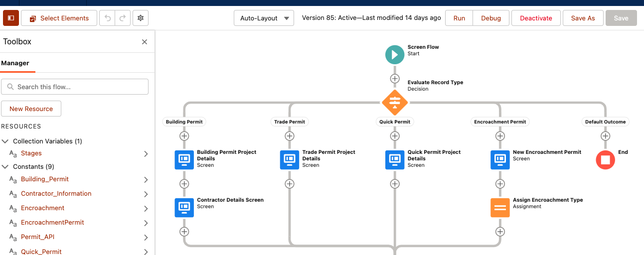Select the Trade Permit outcome label
The image size is (644, 255).
pos(290,122)
